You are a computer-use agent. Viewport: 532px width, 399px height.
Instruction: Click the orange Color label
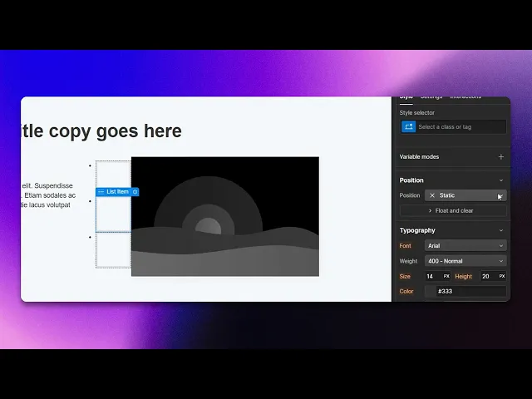[x=406, y=292]
